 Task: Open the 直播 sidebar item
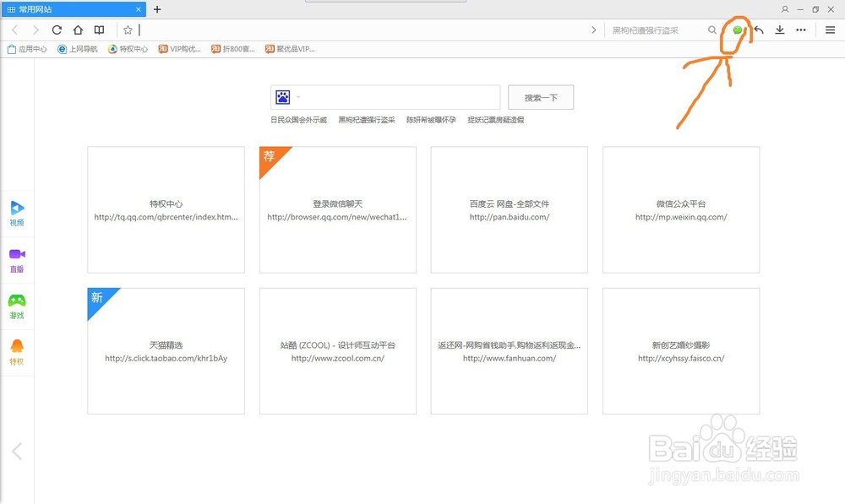click(17, 260)
